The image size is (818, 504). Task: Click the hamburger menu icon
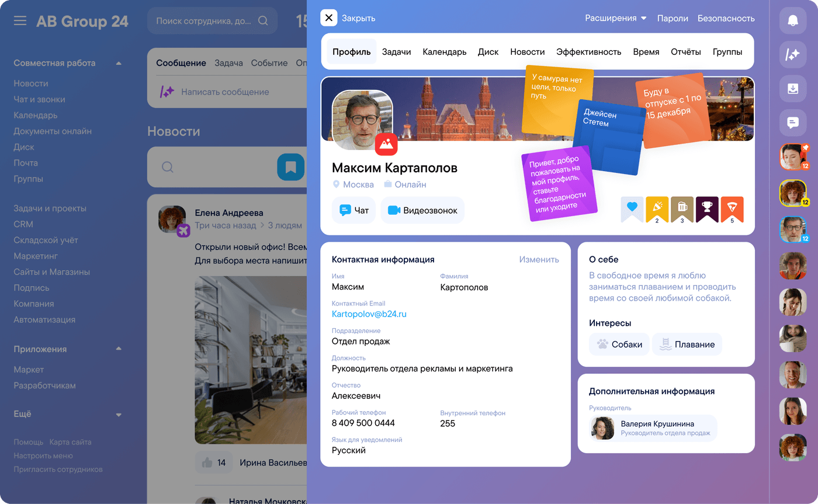[20, 21]
